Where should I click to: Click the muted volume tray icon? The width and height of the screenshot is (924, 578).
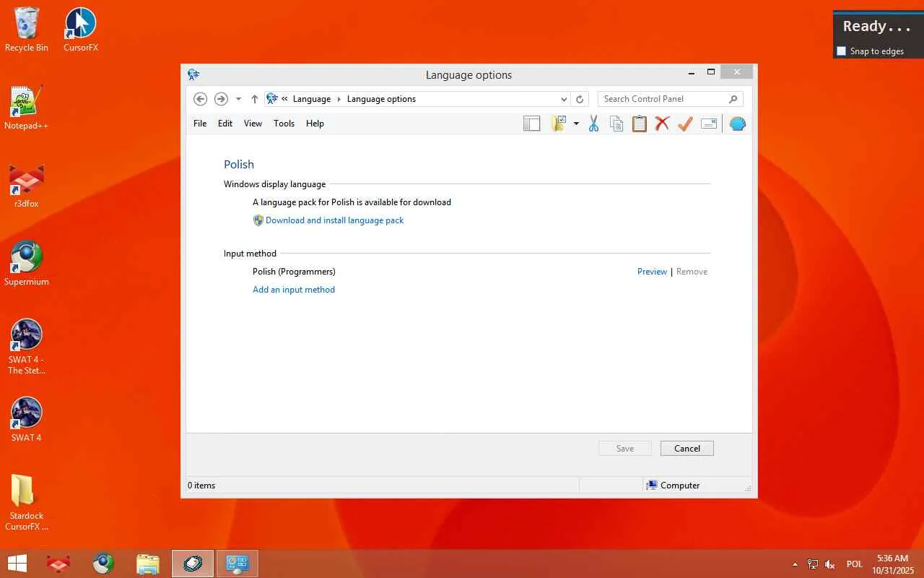[x=830, y=564]
